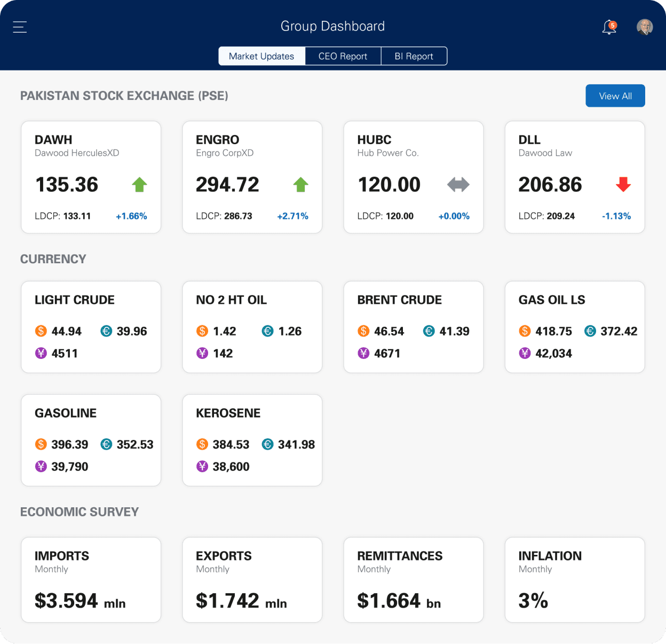The image size is (666, 644).
Task: Click Pakistan Stock Exchange (PSE) heading
Action: 124,96
